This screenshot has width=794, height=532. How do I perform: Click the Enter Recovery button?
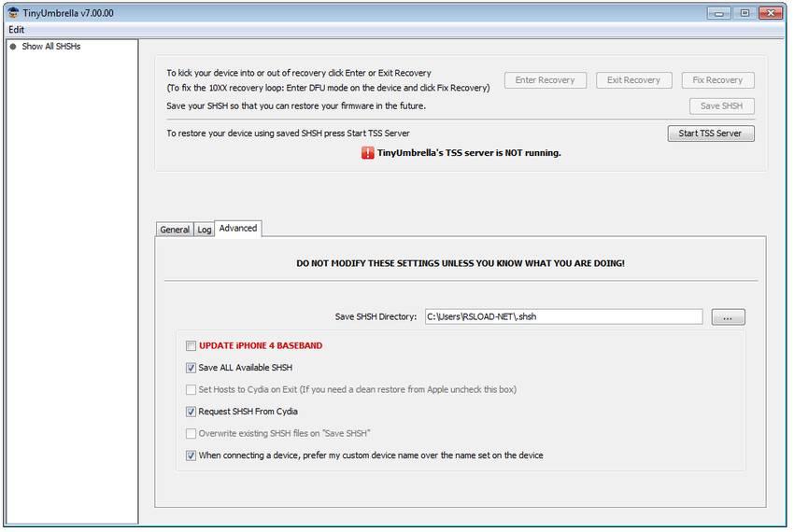(x=545, y=80)
